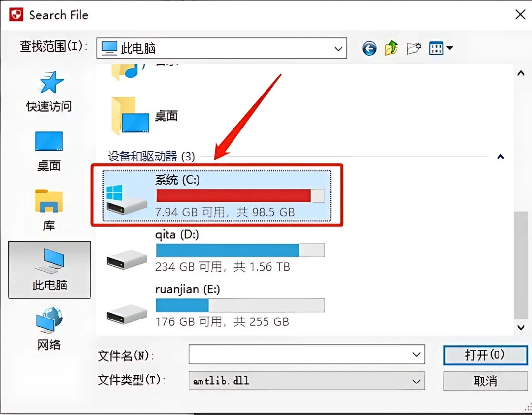Select 快速访问 in the sidebar

click(x=49, y=92)
